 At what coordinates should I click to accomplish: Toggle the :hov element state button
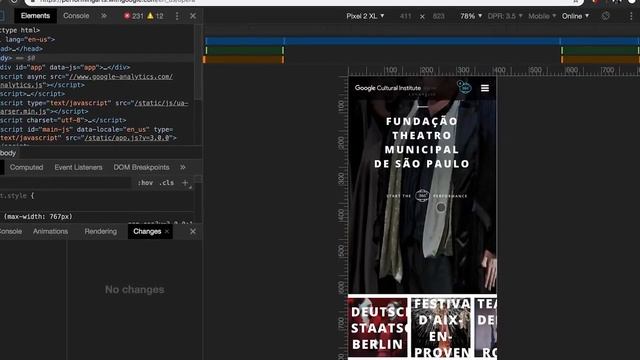coord(145,183)
